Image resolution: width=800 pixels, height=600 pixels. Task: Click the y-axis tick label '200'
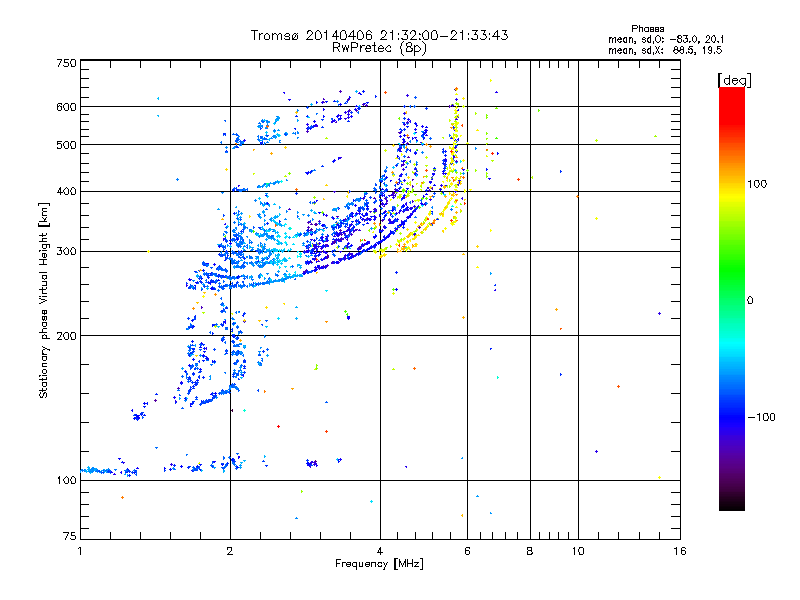[x=66, y=336]
